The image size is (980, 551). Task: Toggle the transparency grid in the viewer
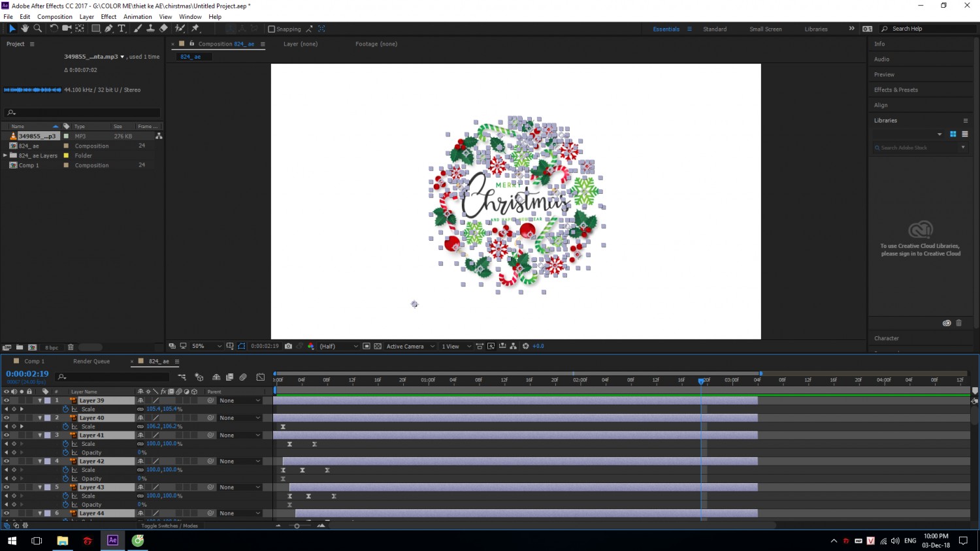tap(378, 346)
